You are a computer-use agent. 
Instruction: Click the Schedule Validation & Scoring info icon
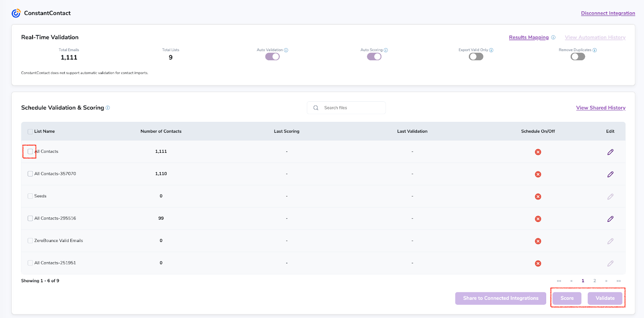coord(107,108)
